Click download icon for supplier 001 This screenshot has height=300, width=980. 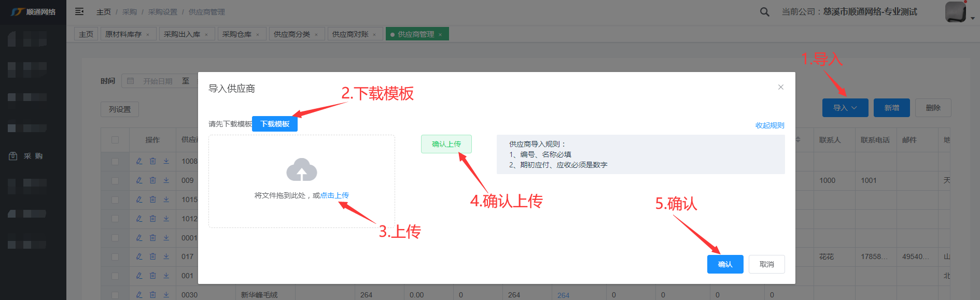click(166, 276)
